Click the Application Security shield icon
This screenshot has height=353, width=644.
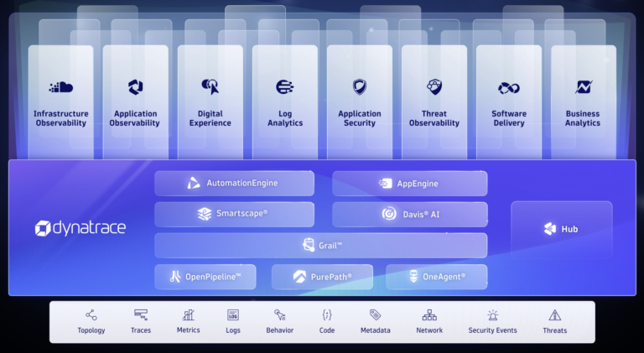pyautogui.click(x=360, y=86)
